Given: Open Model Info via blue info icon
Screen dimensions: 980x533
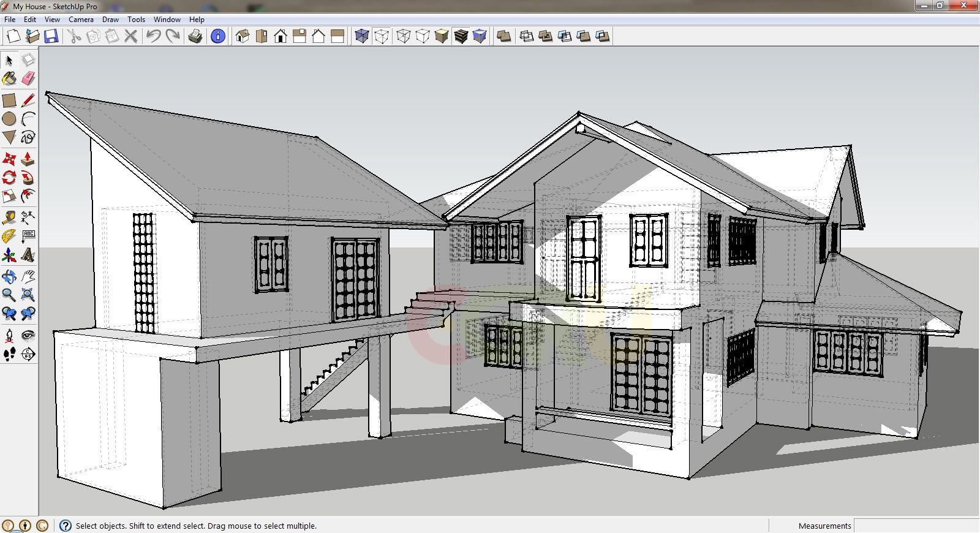Looking at the screenshot, I should pos(217,36).
